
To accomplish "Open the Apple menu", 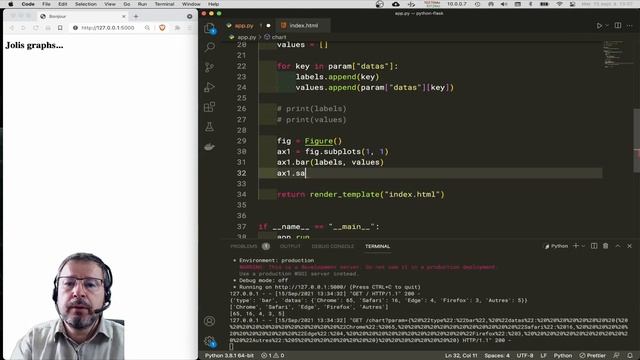I will [11, 4].
